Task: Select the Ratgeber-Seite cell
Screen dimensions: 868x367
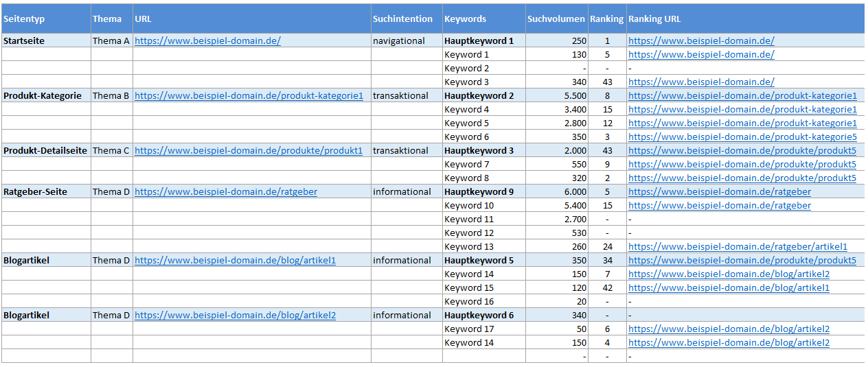Action: point(46,191)
